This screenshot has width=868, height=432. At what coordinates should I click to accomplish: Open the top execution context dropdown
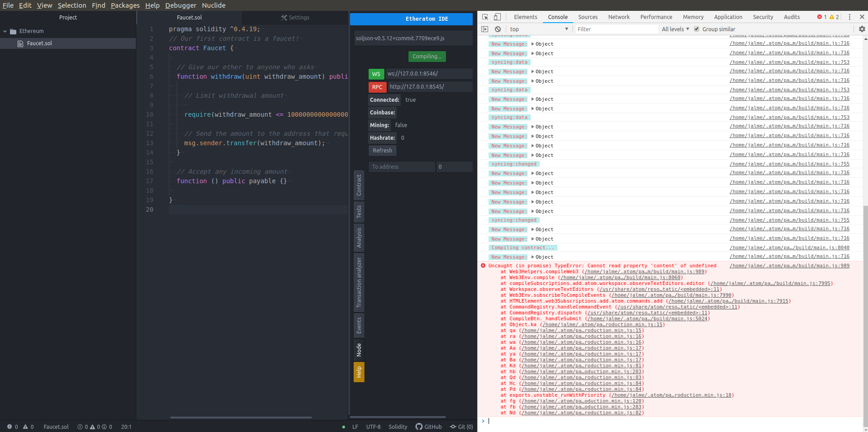tap(539, 29)
